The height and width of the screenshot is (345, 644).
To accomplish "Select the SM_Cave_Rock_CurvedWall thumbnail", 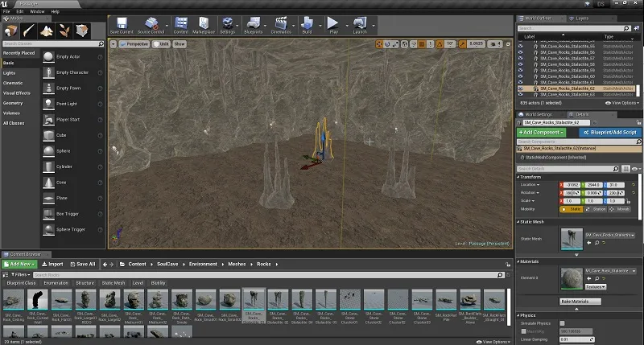I will click(x=37, y=299).
